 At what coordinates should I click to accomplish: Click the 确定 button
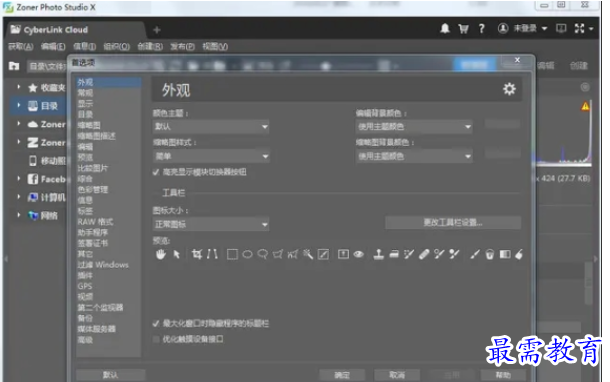coord(342,375)
